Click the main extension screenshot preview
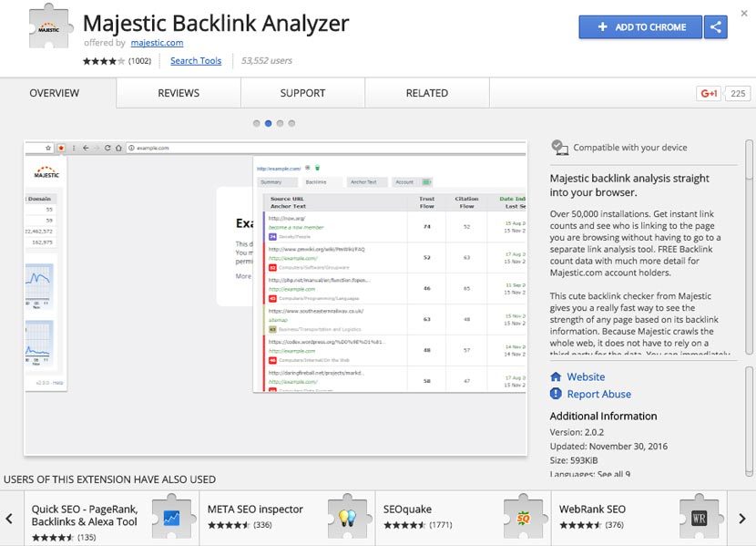756x546 pixels. tap(275, 297)
